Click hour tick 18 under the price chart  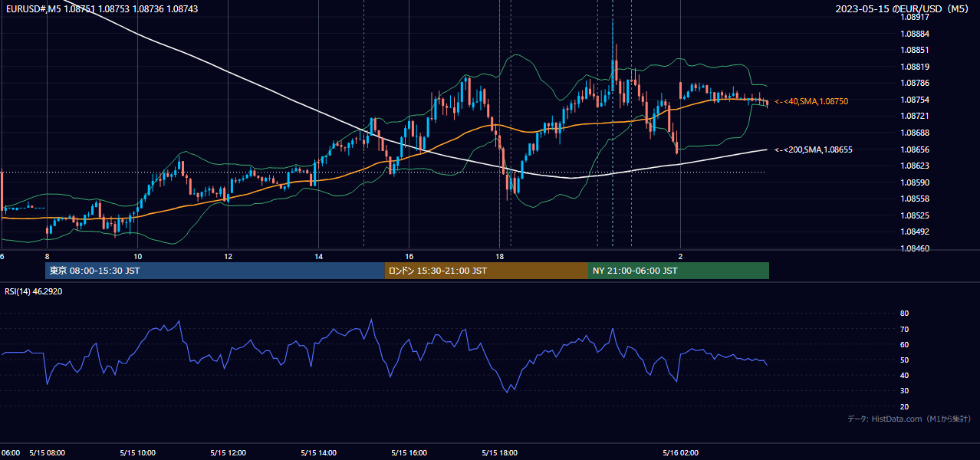pos(499,256)
